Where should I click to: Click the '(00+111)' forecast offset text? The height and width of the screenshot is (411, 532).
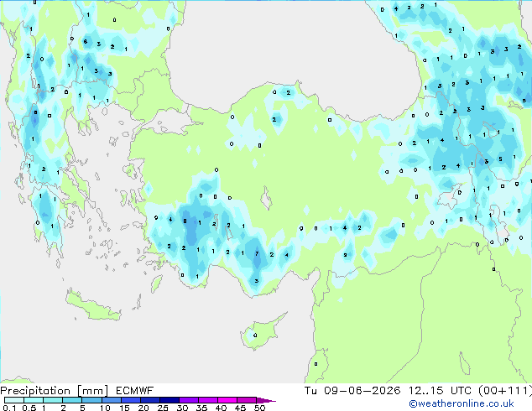coord(505,391)
